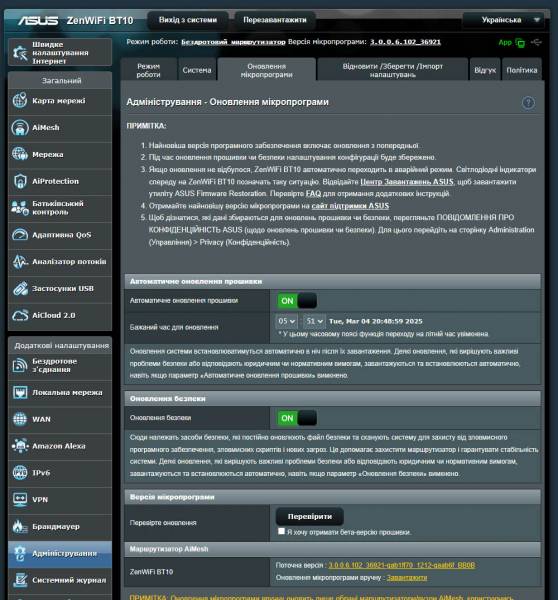The width and height of the screenshot is (558, 600).
Task: Click the ASUS logo
Action: click(x=38, y=20)
